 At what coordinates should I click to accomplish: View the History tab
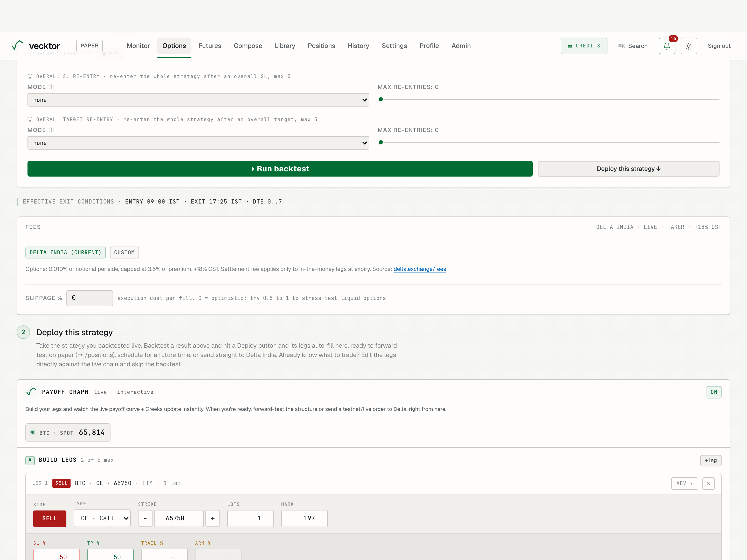click(x=358, y=46)
